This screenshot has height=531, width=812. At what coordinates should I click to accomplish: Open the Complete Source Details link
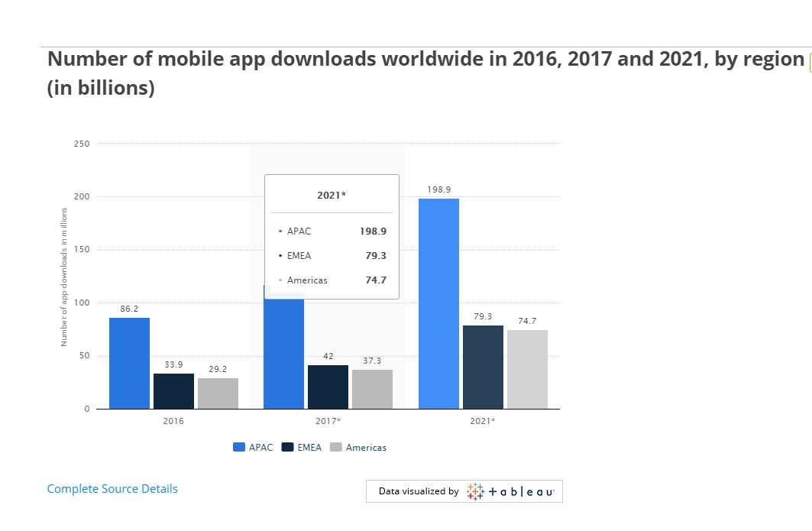pyautogui.click(x=112, y=488)
